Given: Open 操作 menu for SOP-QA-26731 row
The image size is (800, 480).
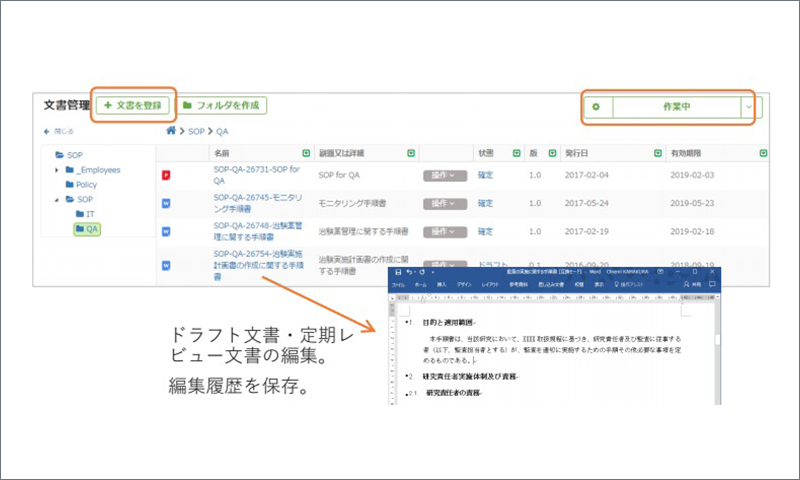Looking at the screenshot, I should [445, 175].
